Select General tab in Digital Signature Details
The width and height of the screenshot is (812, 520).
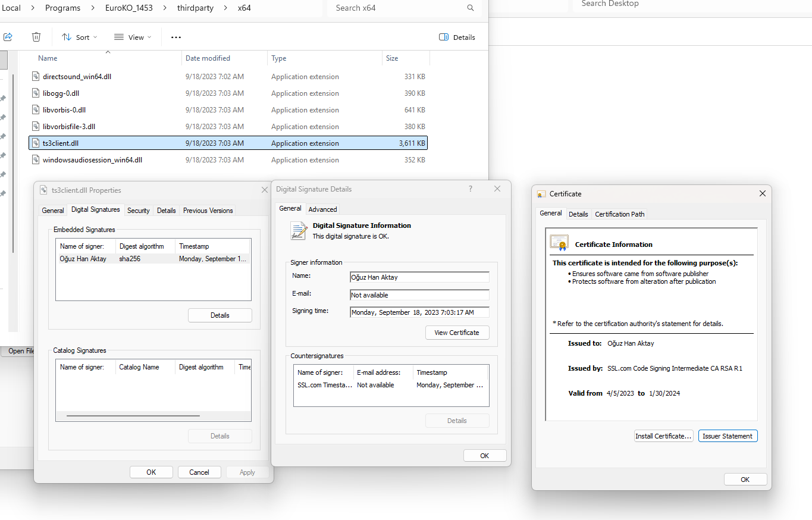290,208
